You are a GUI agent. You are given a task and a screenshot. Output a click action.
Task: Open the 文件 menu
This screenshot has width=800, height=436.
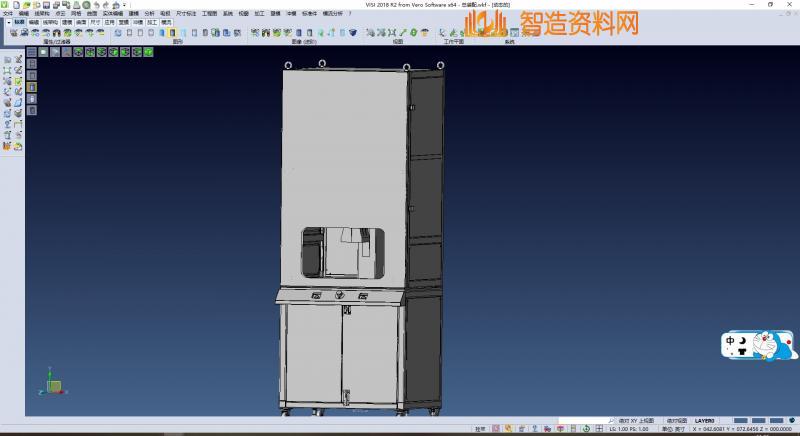coord(7,13)
